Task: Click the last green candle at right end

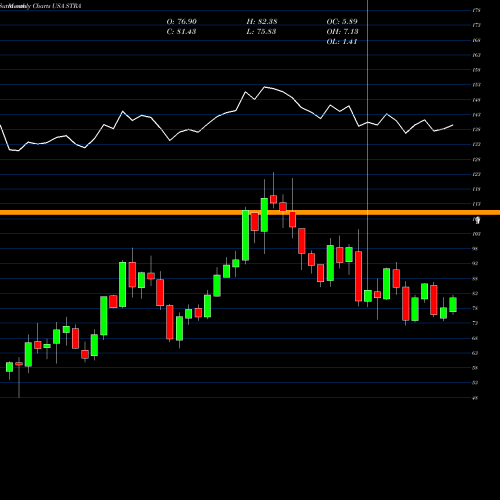Action: point(453,305)
